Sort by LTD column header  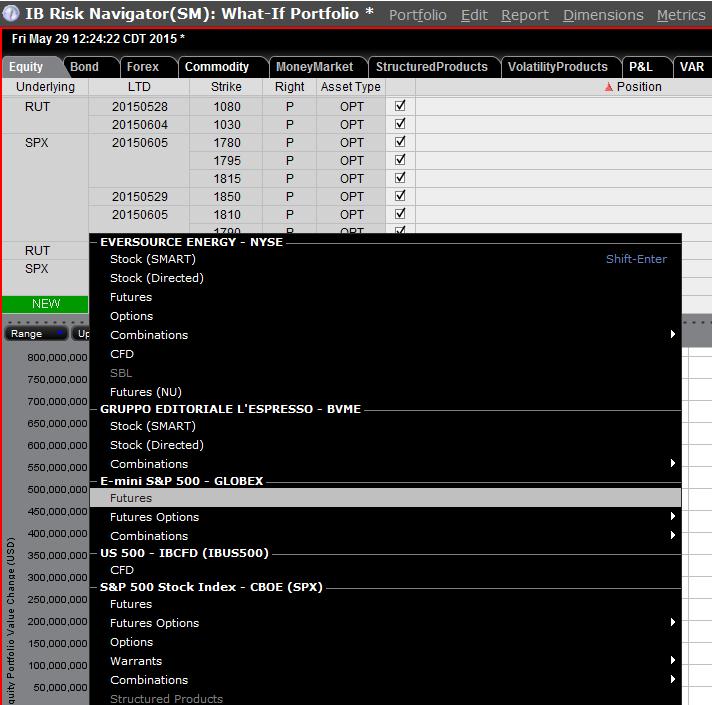(x=139, y=87)
